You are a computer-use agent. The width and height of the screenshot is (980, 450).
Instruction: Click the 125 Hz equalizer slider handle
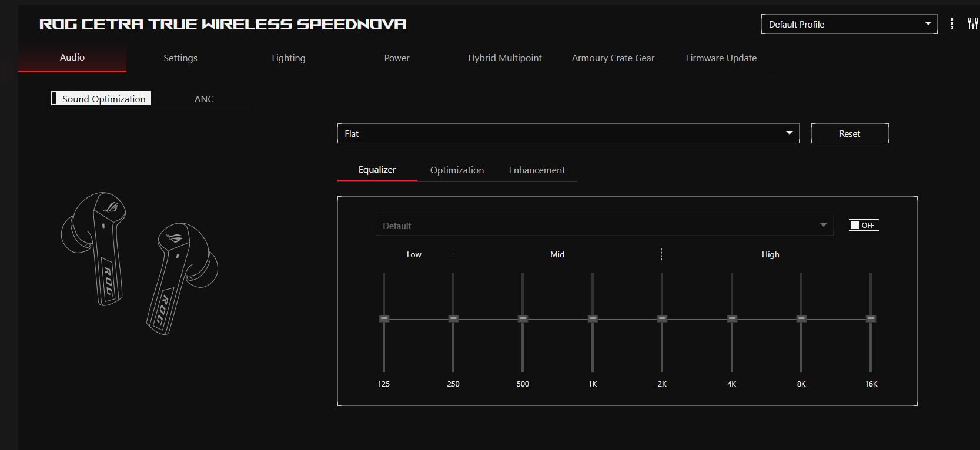click(384, 318)
